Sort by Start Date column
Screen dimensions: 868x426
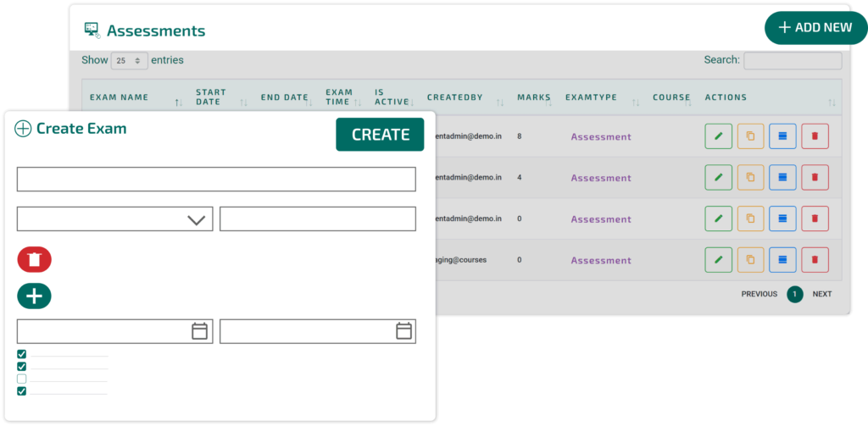(243, 102)
